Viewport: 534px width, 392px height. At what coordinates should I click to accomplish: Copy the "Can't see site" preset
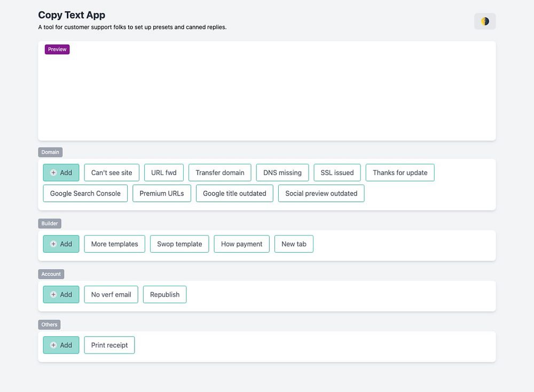pyautogui.click(x=112, y=173)
